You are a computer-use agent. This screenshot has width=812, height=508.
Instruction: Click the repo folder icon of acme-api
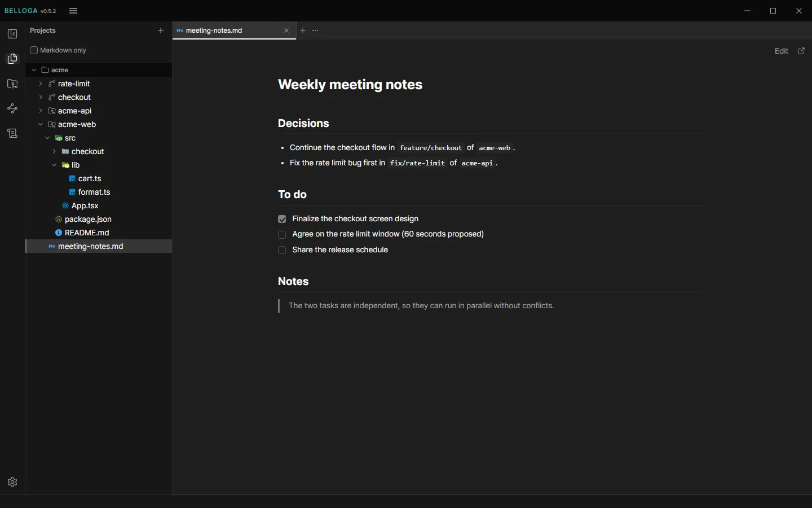pyautogui.click(x=52, y=111)
